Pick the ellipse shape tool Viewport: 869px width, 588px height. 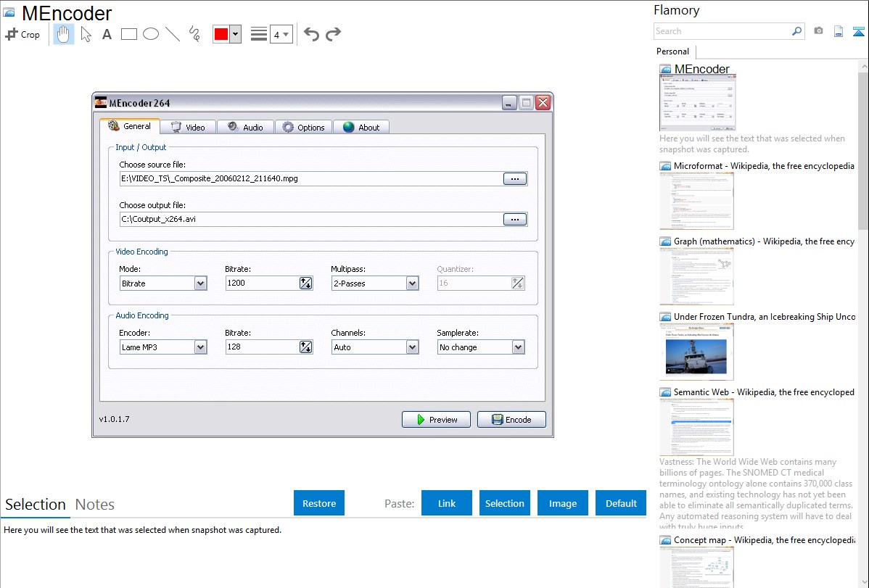click(151, 34)
